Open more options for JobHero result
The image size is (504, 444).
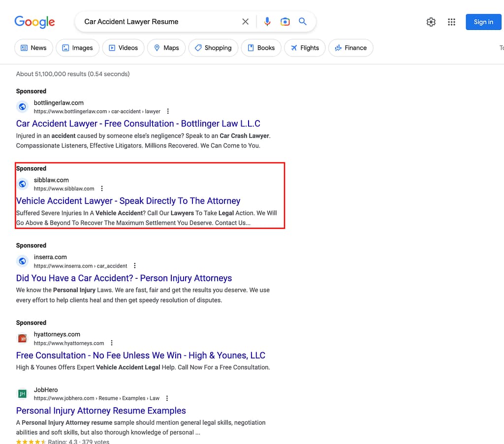167,398
